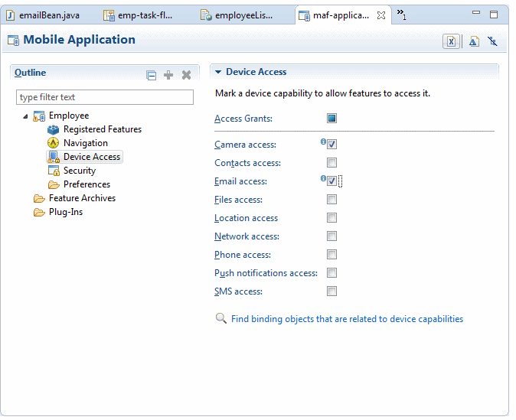Click info marker beside Email access checkbox
This screenshot has height=420, width=516.
point(323,178)
